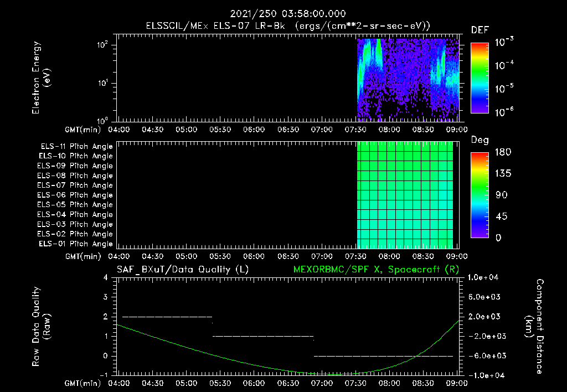Click 'ELS-01 Pitch Angle' row label
Screen dimensions: 567x392
tap(76, 244)
